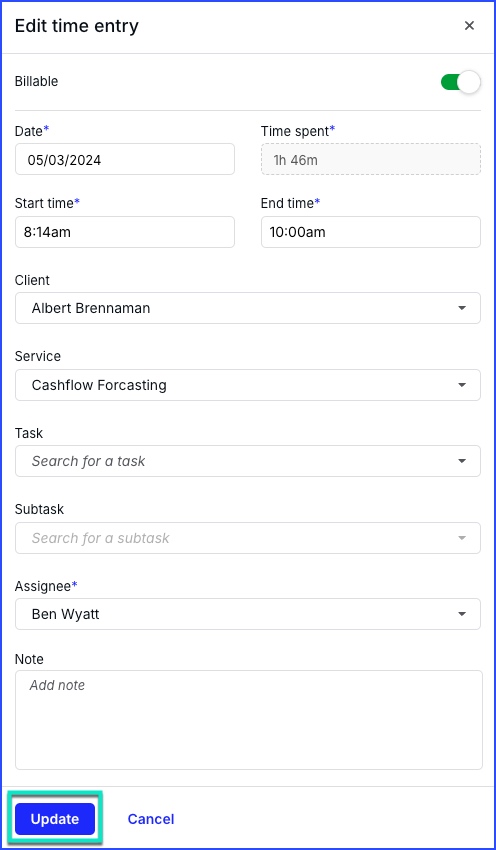496x850 pixels.
Task: Click the caret arrow in the Client field
Action: pyautogui.click(x=462, y=308)
